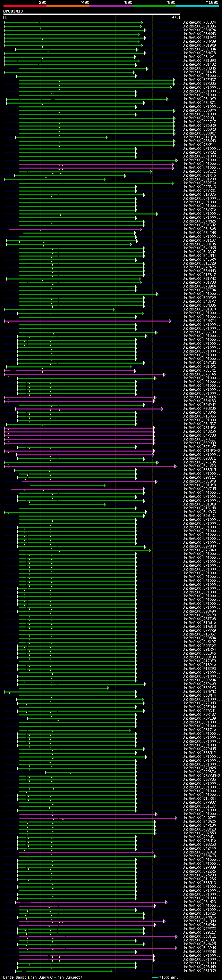Open entry UniRef100_C7ACU1
222x980 pixels.
pyautogui.click(x=199, y=711)
